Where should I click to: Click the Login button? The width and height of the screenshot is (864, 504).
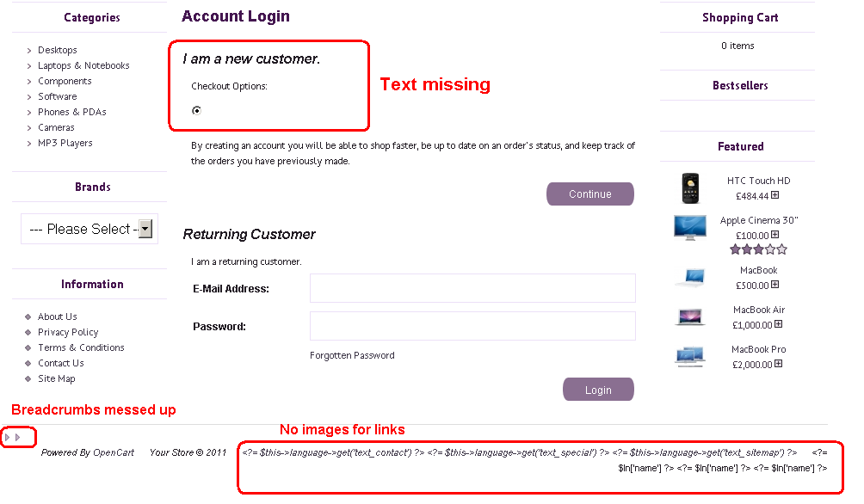[x=598, y=390]
